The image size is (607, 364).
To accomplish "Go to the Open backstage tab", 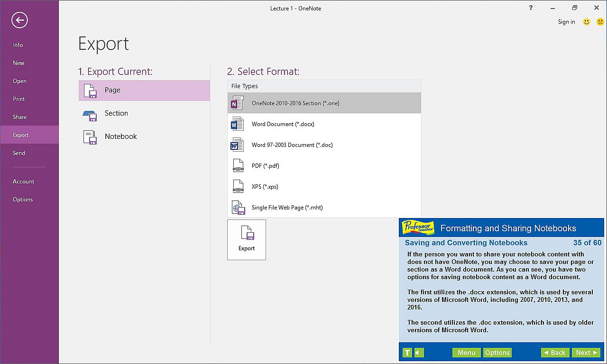I will [x=29, y=81].
